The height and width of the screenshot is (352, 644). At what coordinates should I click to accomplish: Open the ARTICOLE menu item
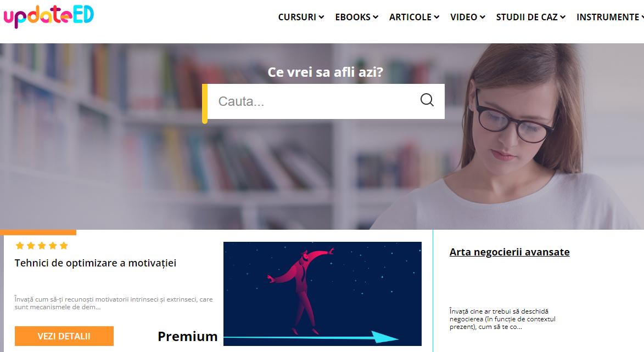click(x=410, y=17)
